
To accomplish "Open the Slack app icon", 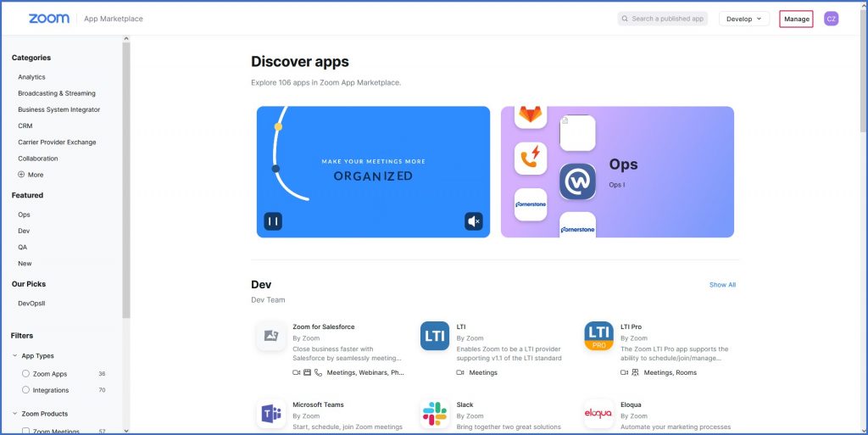I will coord(435,414).
